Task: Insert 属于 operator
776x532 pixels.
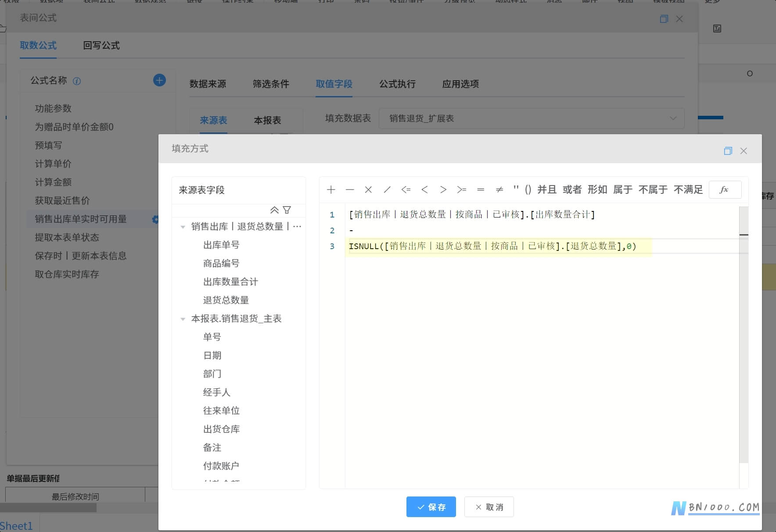Action: click(x=623, y=189)
